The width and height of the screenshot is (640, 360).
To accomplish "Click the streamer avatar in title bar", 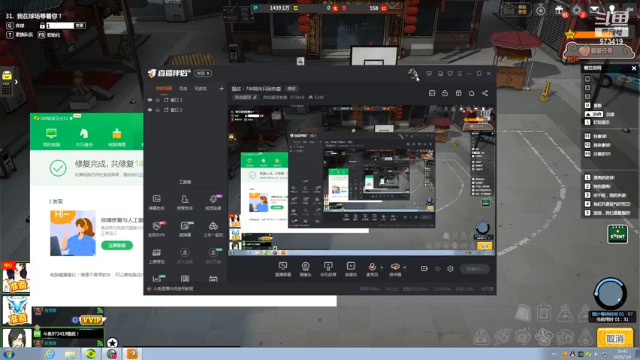I will pos(413,73).
